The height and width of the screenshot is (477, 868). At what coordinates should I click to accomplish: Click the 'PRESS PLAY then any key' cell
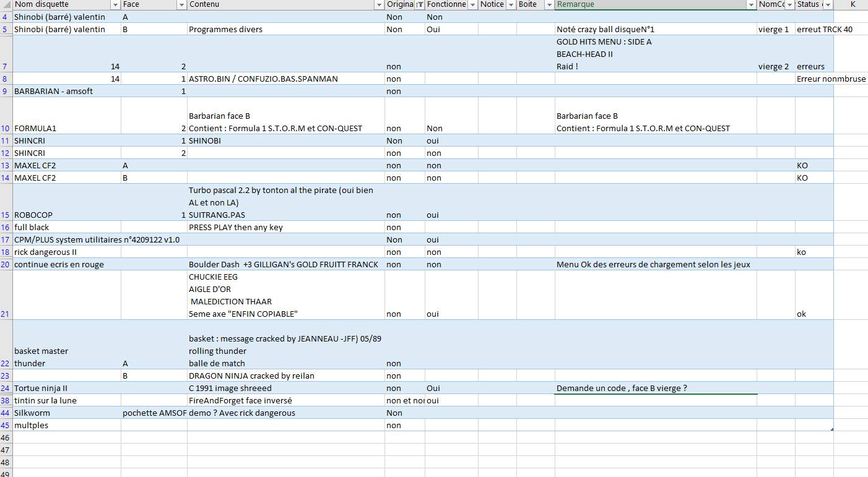(x=286, y=227)
